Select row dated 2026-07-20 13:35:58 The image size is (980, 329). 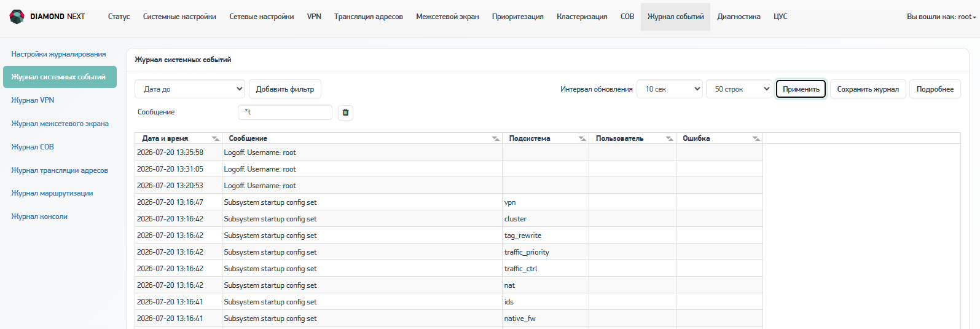click(449, 153)
